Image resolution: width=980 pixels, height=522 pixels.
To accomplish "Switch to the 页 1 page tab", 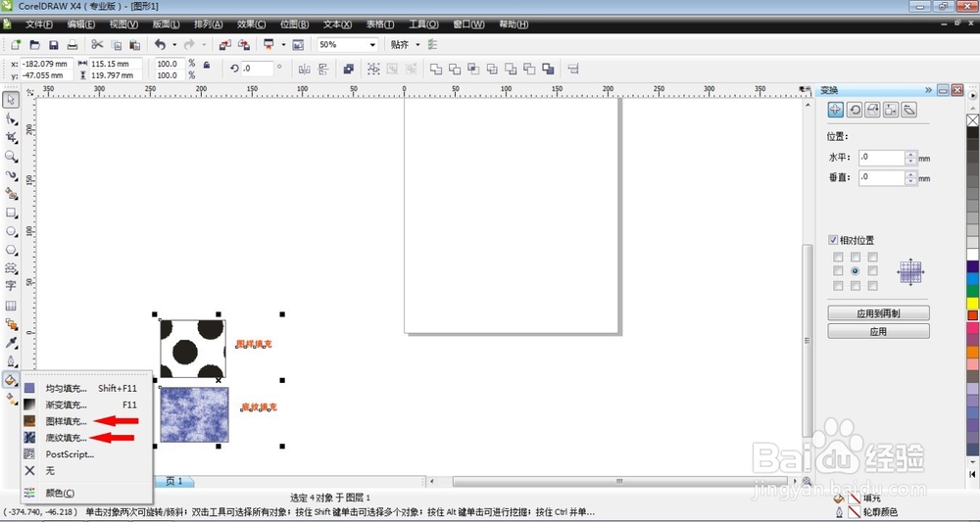I will pyautogui.click(x=175, y=482).
